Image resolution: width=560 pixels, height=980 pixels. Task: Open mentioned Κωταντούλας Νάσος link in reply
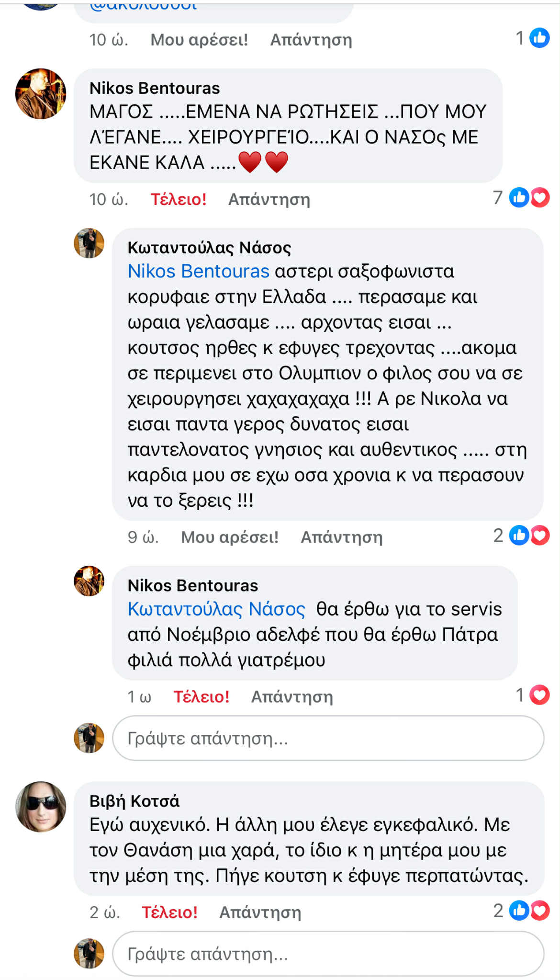pos(216,609)
